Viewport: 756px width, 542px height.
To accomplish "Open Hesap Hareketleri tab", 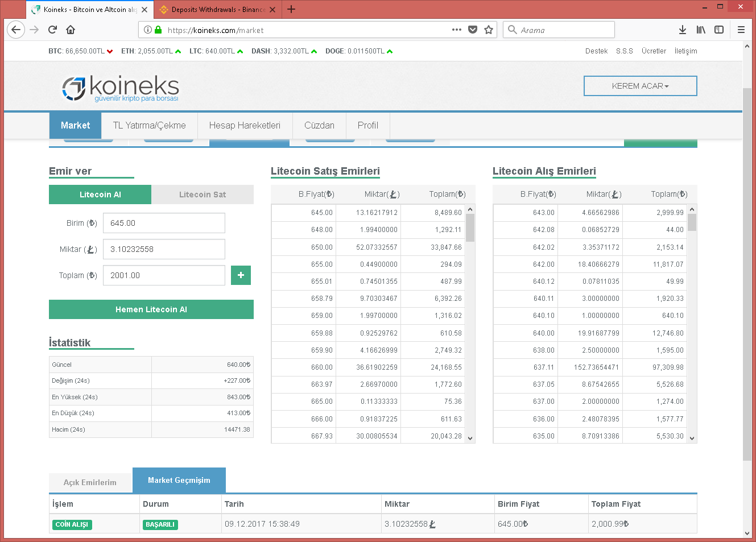I will 245,125.
